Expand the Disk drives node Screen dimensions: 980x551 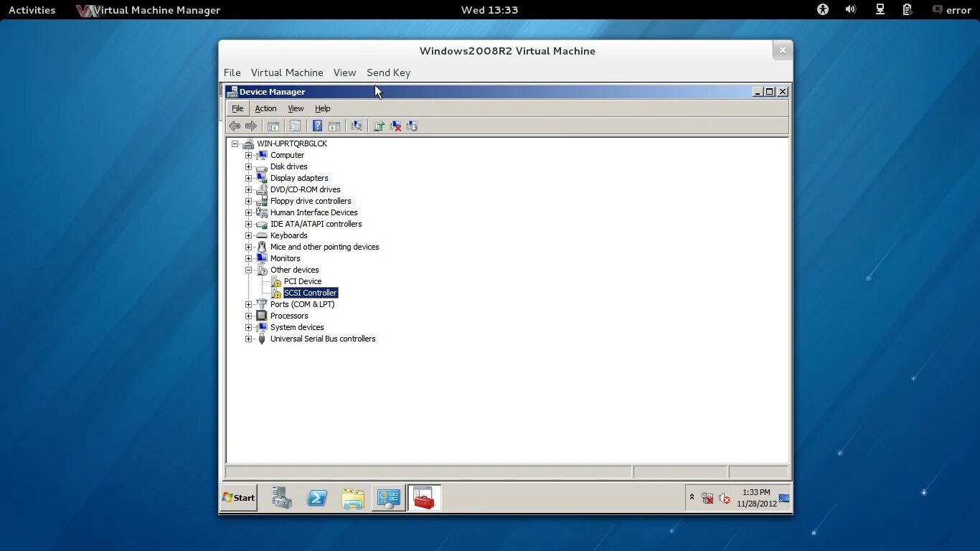[x=249, y=166]
